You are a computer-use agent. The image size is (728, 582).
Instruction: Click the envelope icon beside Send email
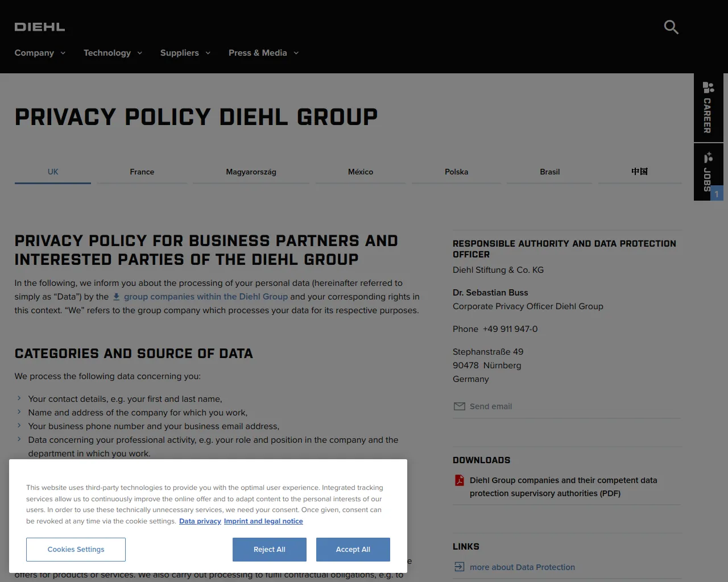pos(459,406)
